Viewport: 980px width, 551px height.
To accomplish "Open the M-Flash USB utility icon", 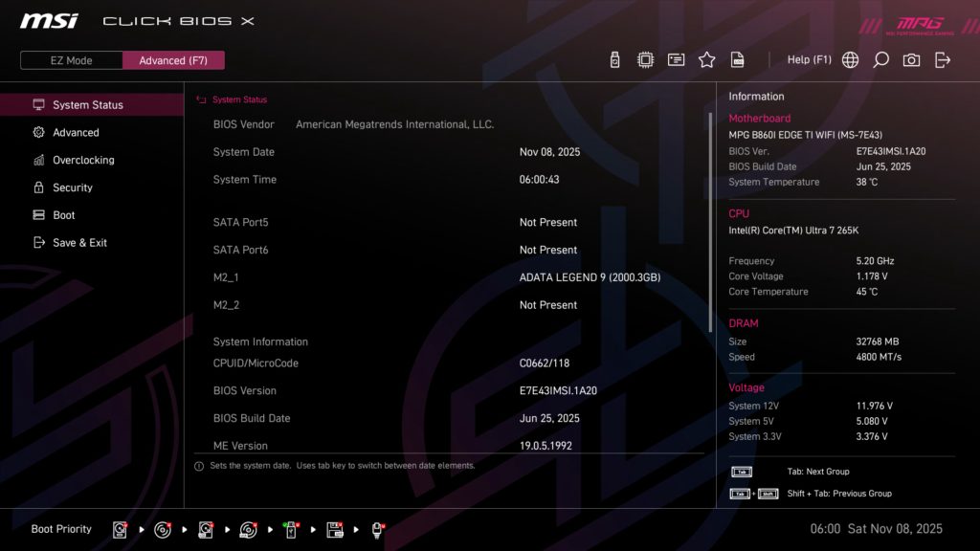I will [x=613, y=58].
